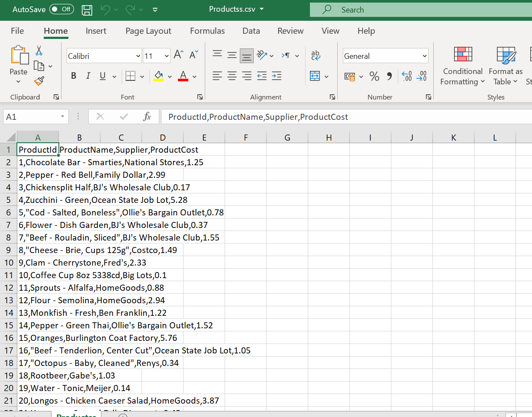Viewport: 532px width, 417px height.
Task: Toggle the AutoSave switch on
Action: tap(61, 9)
